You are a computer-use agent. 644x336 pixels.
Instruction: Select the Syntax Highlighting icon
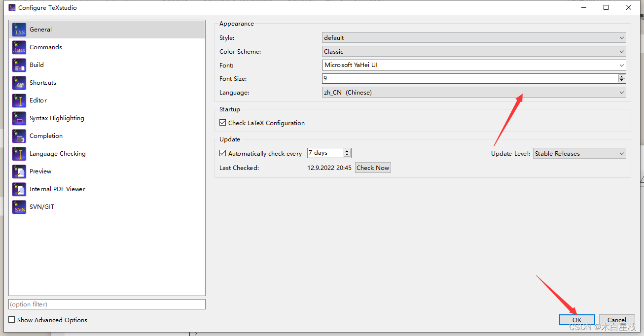tap(19, 118)
